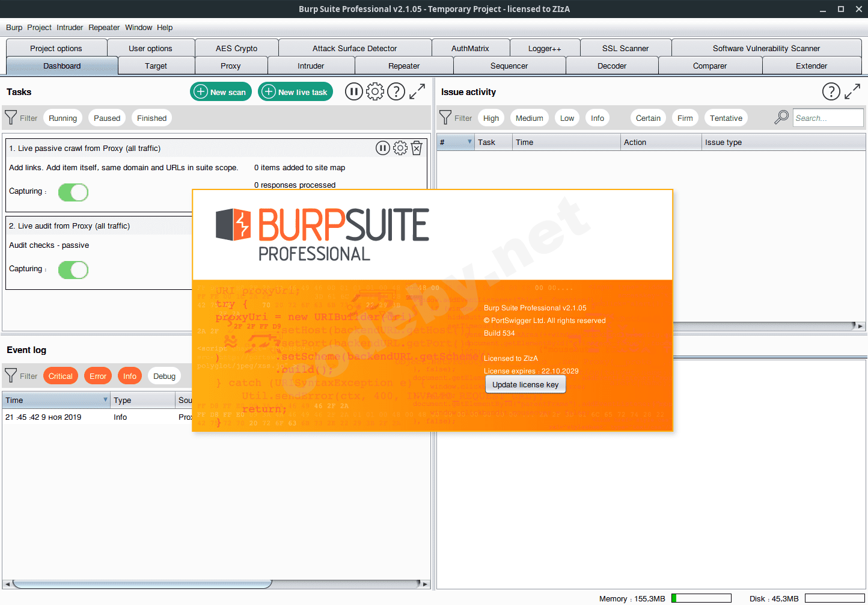Viewport: 868px width, 605px height.
Task: Open the Sequencer tab
Action: [509, 66]
